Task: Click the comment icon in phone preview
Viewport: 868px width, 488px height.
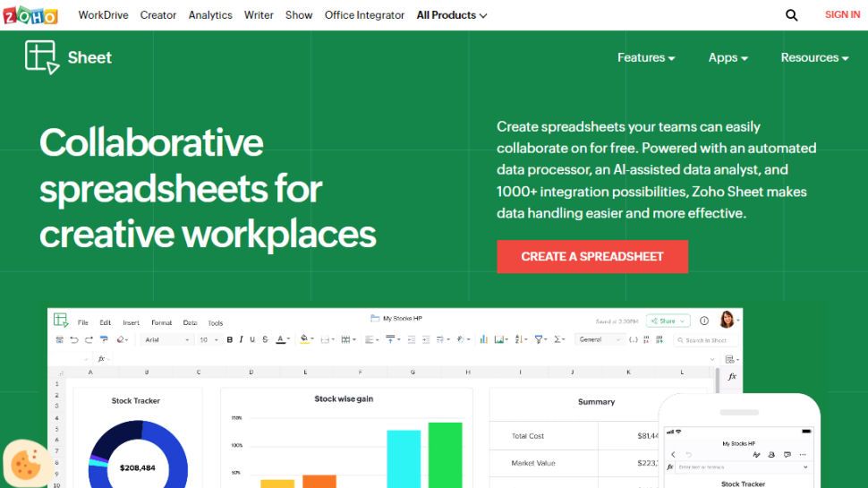Action: click(787, 455)
